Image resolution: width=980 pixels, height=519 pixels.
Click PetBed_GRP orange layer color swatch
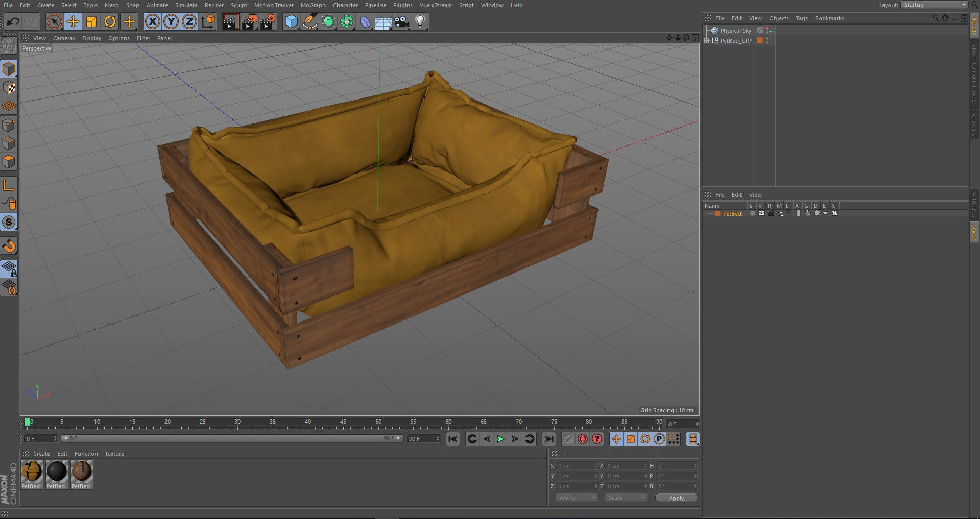point(760,41)
